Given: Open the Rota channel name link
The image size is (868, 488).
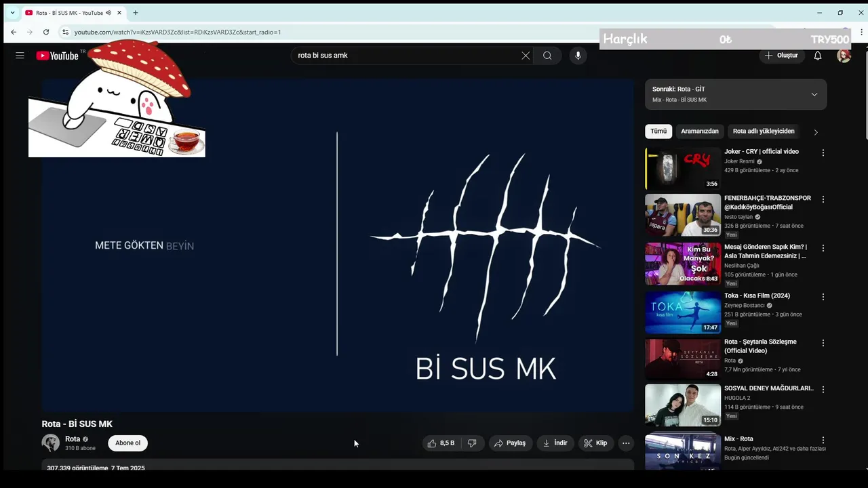Looking at the screenshot, I should 73,439.
